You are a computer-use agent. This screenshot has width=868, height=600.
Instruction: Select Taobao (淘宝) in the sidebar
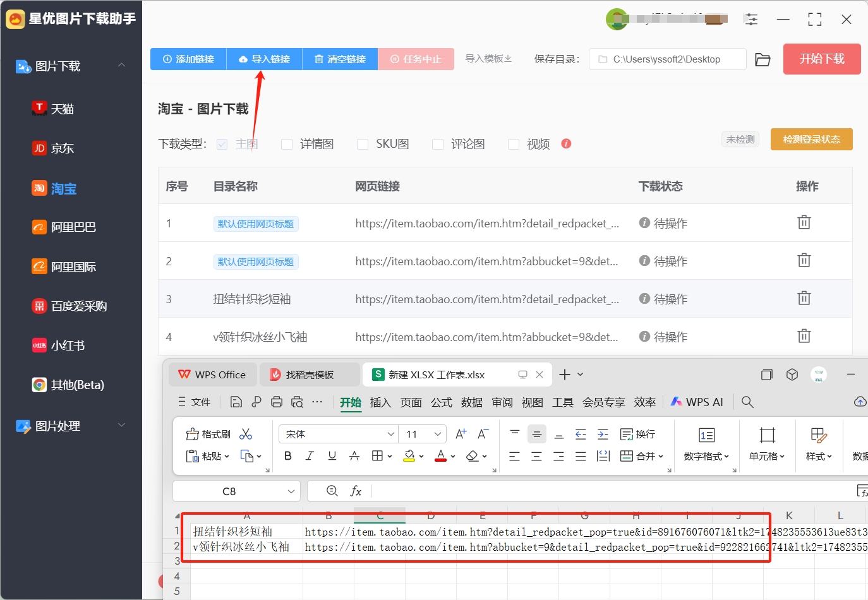point(54,188)
